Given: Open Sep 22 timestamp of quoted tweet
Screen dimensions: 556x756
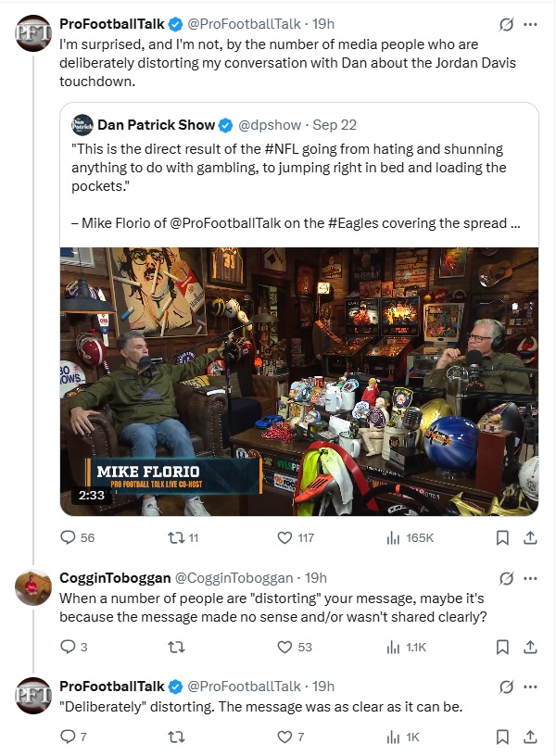Looking at the screenshot, I should tap(335, 125).
